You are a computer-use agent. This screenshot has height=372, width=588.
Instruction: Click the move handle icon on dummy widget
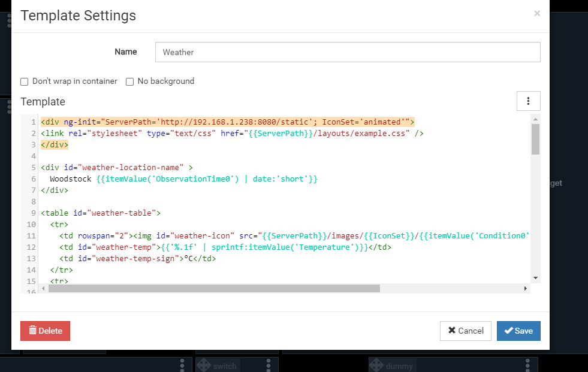pyautogui.click(x=376, y=365)
